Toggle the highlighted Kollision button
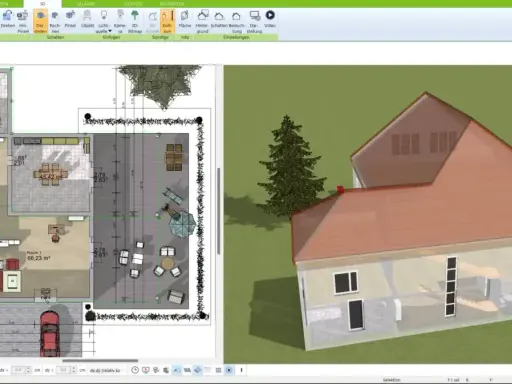Image resolution: width=512 pixels, height=384 pixels. point(167,21)
